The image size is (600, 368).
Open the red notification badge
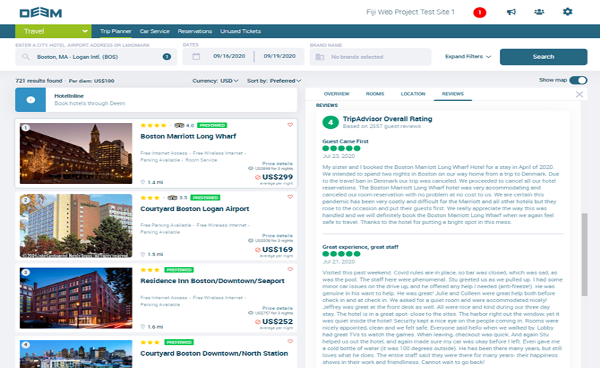click(479, 13)
